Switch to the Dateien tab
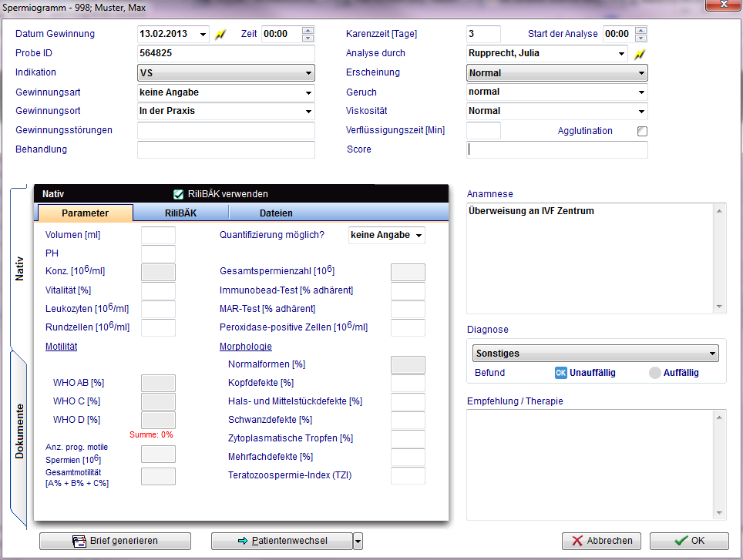This screenshot has width=743, height=560. coord(276,213)
